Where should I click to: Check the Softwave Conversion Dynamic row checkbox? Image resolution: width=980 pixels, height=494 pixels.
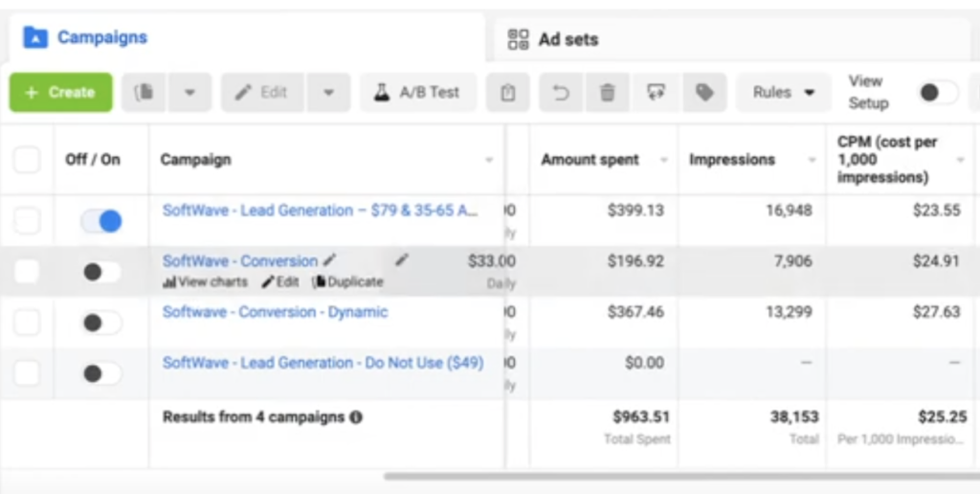(x=27, y=323)
